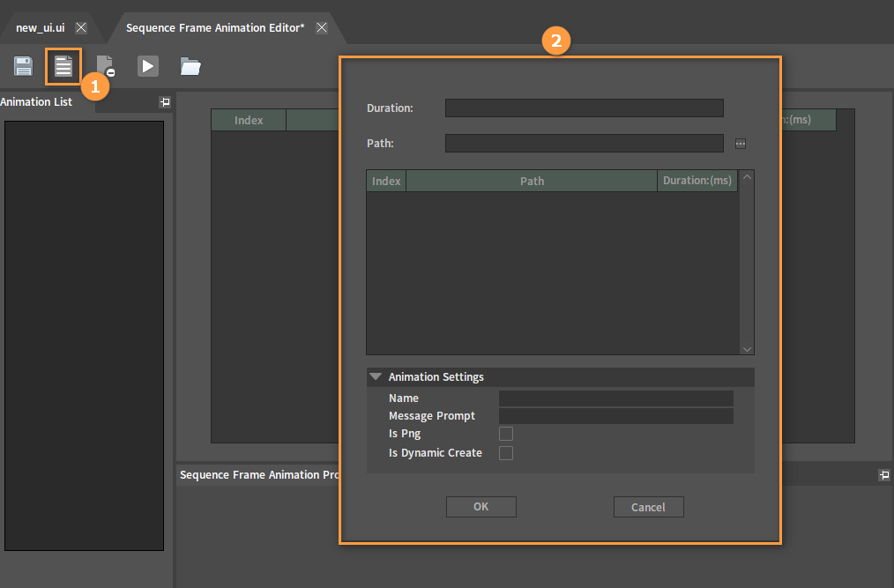Collapse the Animation Settings section
The image size is (894, 588).
point(376,376)
